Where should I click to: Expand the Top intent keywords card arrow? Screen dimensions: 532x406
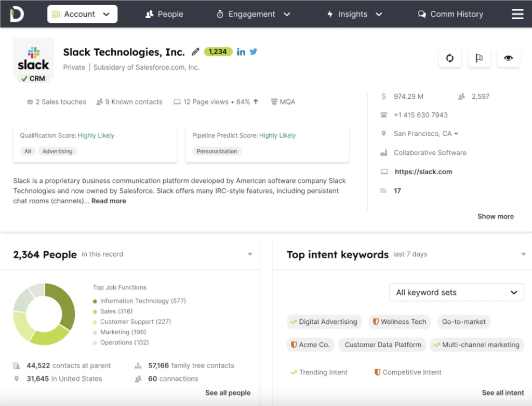click(524, 254)
